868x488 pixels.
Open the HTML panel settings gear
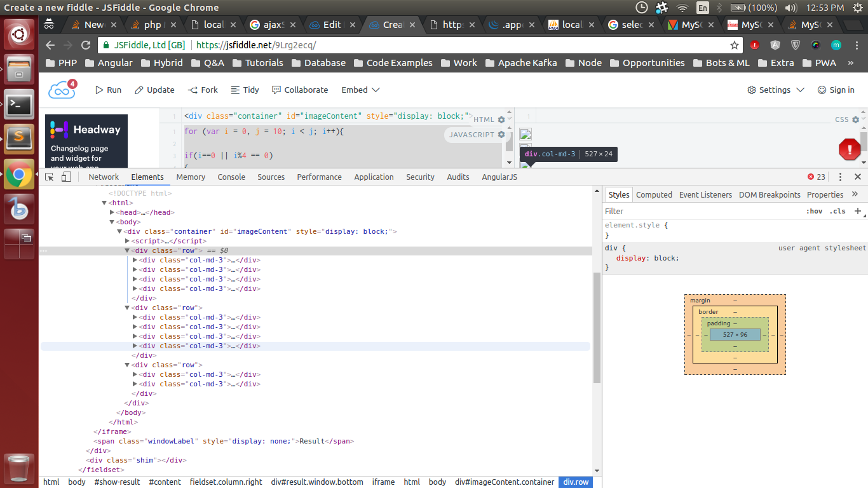(x=501, y=119)
